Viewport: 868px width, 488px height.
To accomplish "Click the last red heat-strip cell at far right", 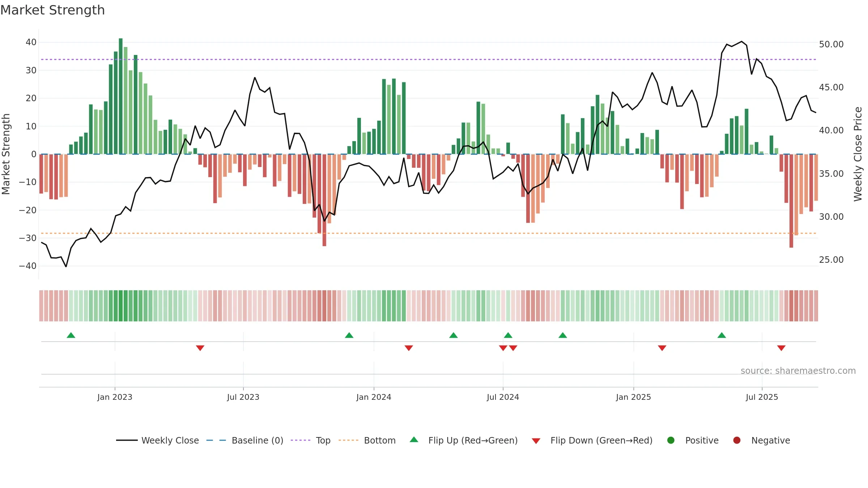I will pos(816,306).
